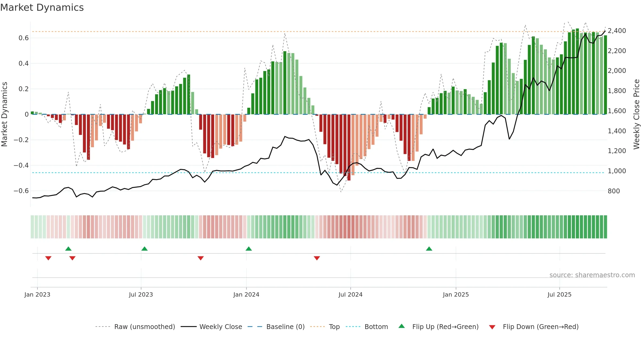Click the 1,400 price tick label
644x362 pixels.
[x=617, y=131]
